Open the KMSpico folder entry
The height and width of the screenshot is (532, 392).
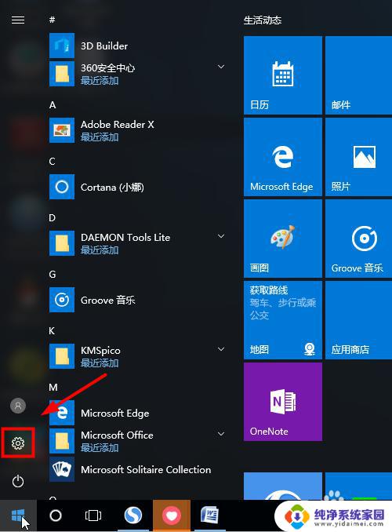(137, 356)
